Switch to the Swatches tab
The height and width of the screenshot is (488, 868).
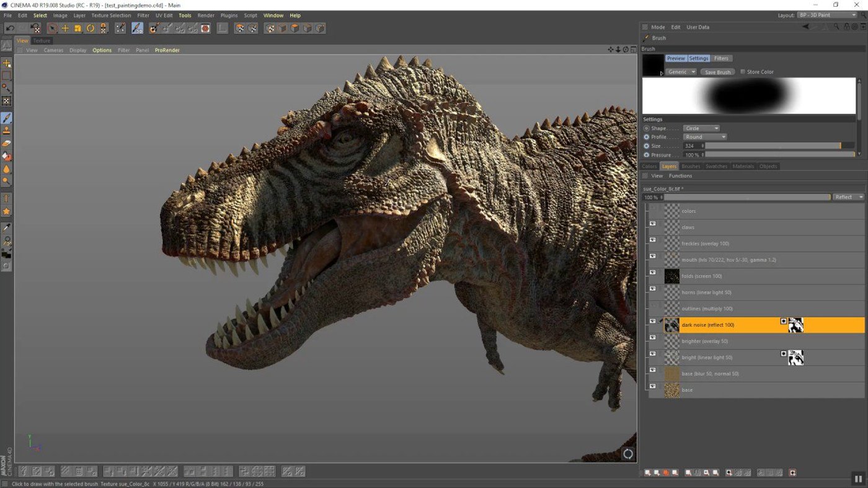coord(716,166)
